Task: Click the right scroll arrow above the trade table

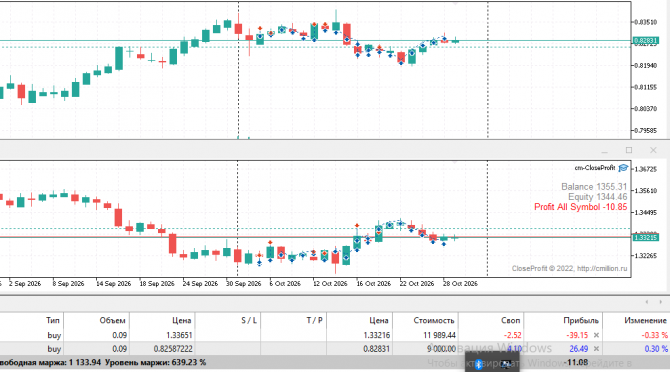Action: click(661, 302)
